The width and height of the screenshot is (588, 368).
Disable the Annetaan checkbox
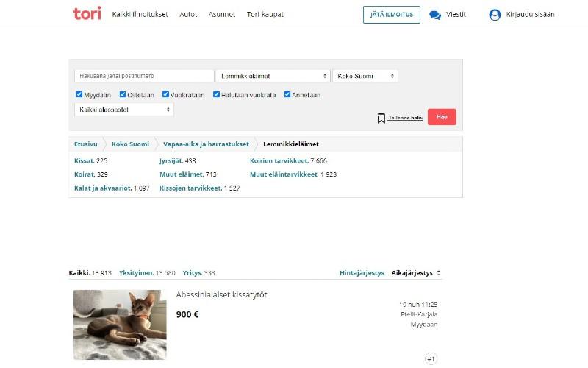(x=287, y=95)
